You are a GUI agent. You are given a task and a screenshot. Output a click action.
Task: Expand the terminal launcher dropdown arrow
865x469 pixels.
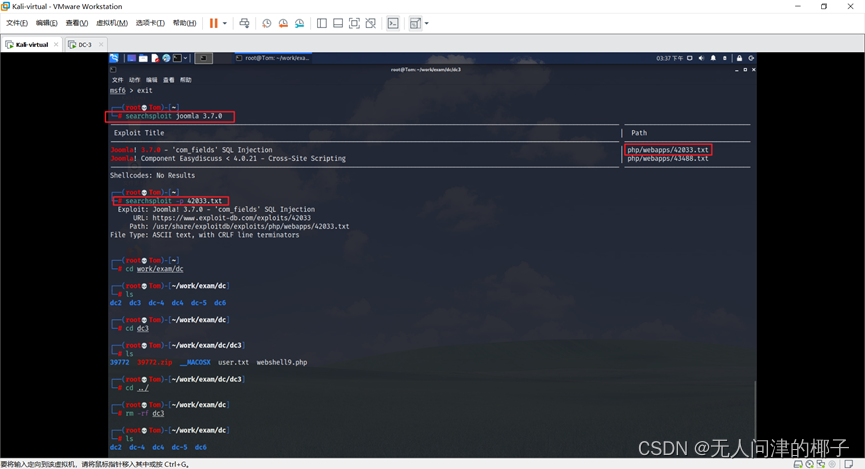[x=185, y=58]
